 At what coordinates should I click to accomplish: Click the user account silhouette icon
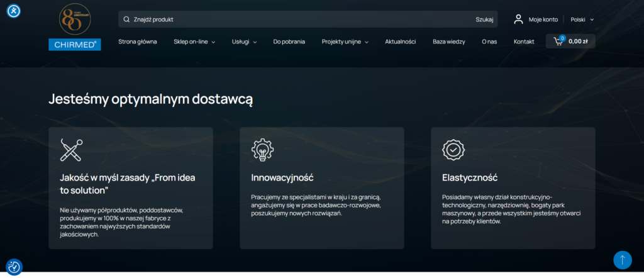click(519, 19)
